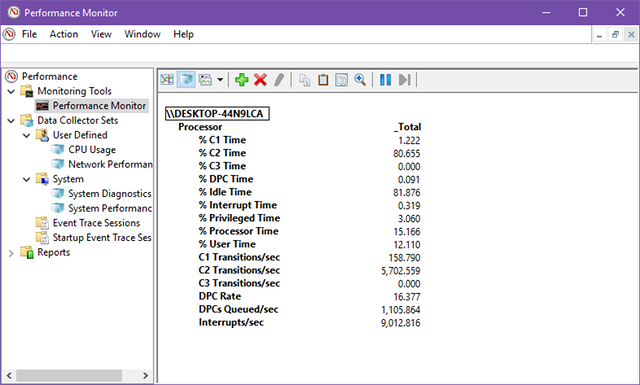Open Properties toolbar icon
The width and height of the screenshot is (640, 385).
click(342, 80)
